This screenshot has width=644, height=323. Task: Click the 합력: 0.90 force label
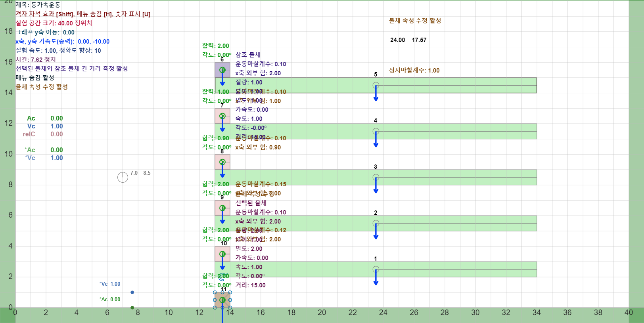(216, 138)
